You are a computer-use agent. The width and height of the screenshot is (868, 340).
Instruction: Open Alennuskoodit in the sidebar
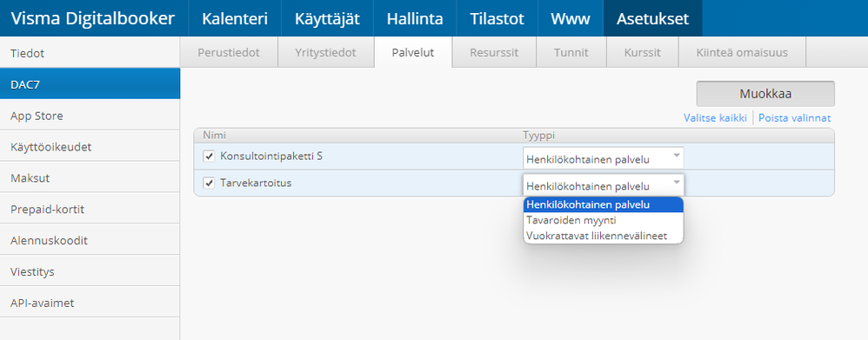[90, 240]
